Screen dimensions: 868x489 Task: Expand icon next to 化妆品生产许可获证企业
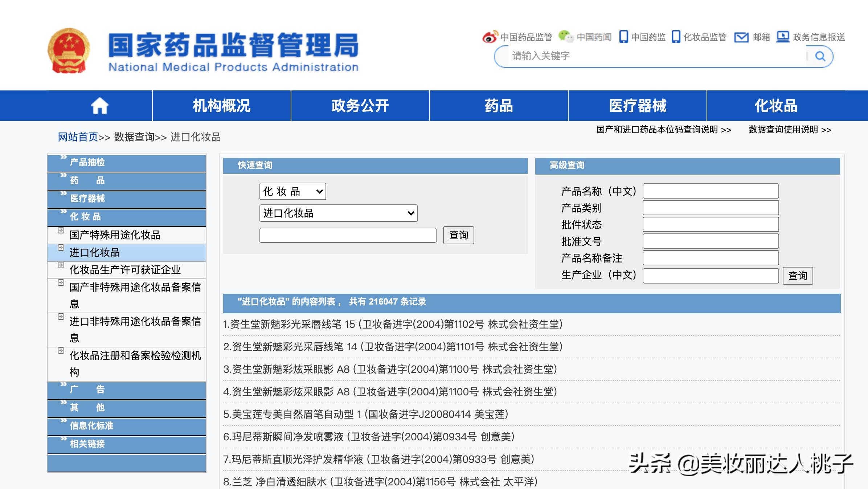tap(61, 265)
